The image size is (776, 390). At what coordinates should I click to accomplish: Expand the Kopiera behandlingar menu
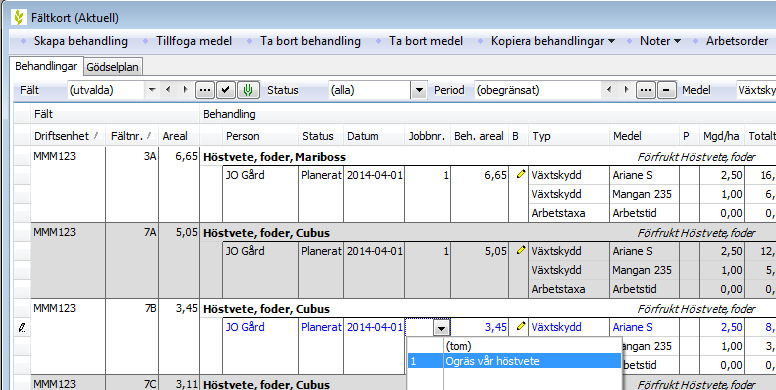(x=552, y=41)
